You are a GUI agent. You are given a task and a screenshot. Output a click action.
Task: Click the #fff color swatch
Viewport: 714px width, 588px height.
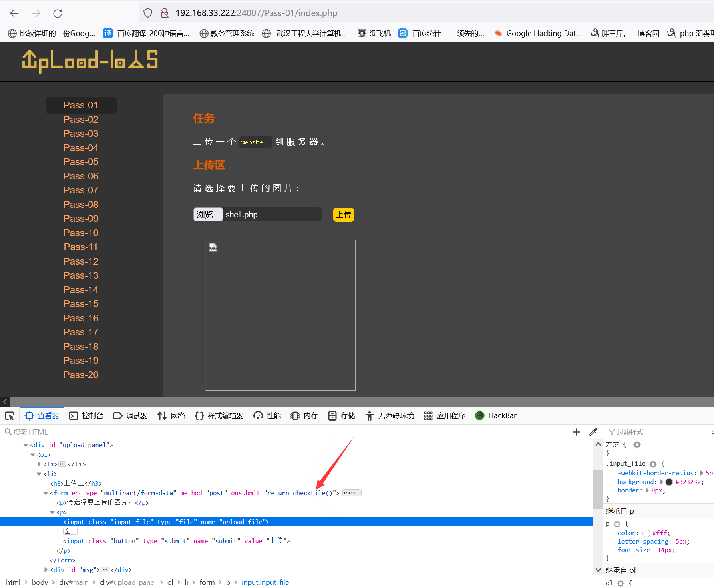tap(646, 533)
